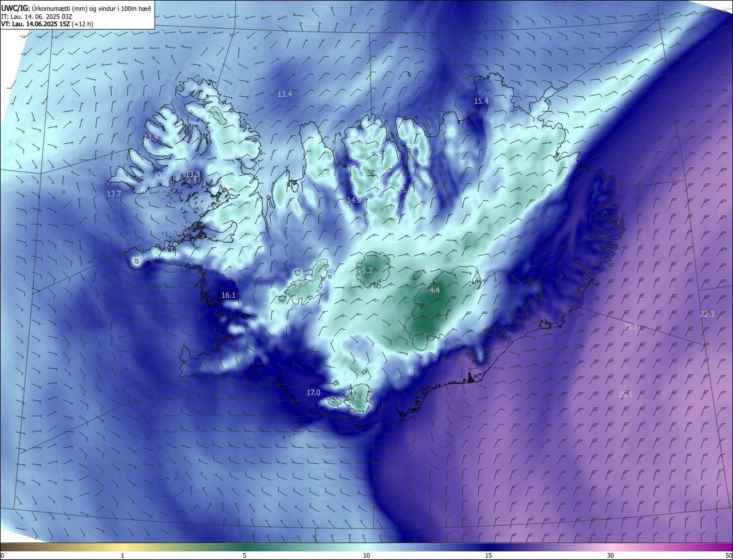Click the 4.4 value on Vatnajökull glacier
Image resolution: width=733 pixels, height=560 pixels.
click(x=434, y=290)
